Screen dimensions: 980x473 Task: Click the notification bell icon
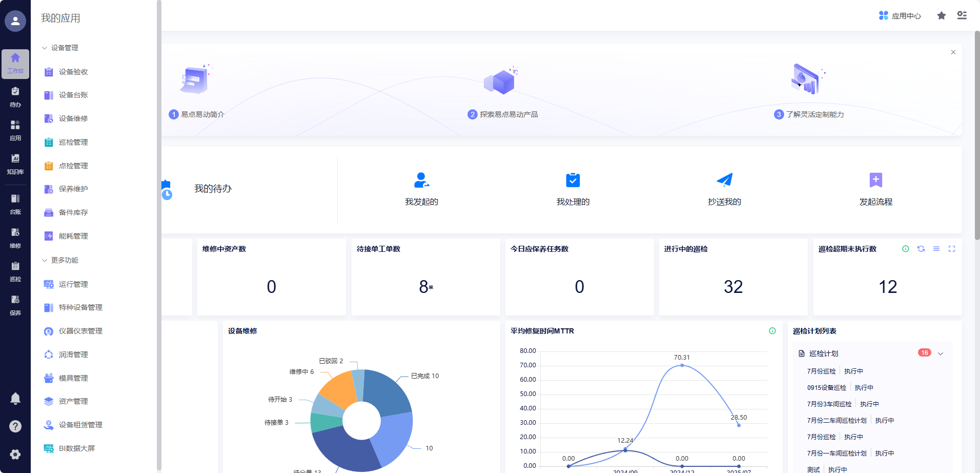coord(15,399)
